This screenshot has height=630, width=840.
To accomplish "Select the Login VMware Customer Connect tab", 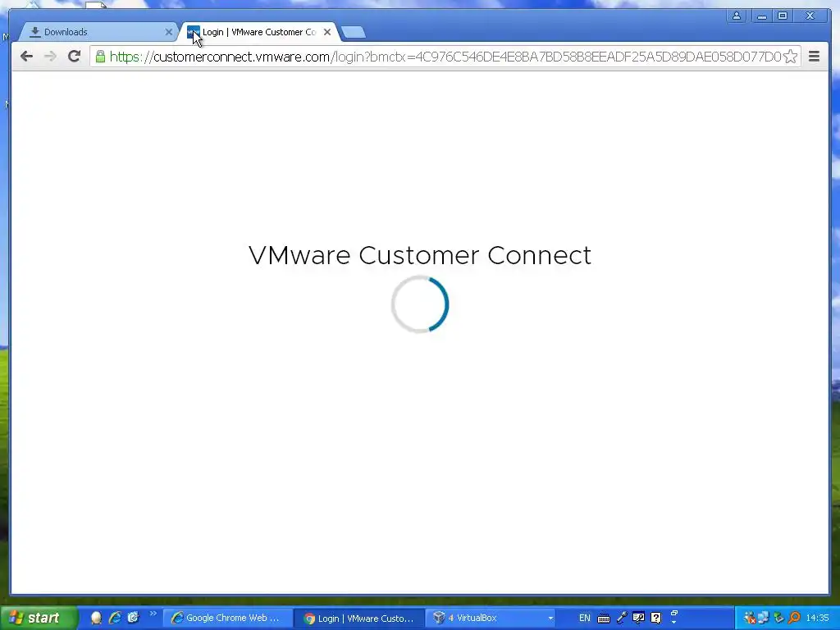I will coord(260,32).
